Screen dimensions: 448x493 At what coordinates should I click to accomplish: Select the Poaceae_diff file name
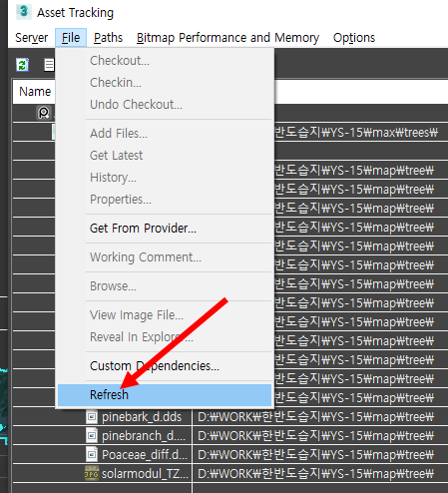coord(145,455)
